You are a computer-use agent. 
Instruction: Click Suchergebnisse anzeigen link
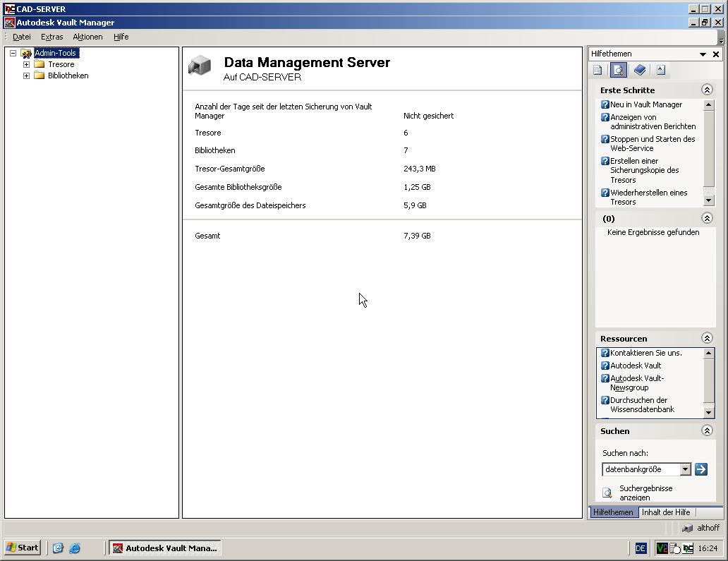pyautogui.click(x=646, y=493)
